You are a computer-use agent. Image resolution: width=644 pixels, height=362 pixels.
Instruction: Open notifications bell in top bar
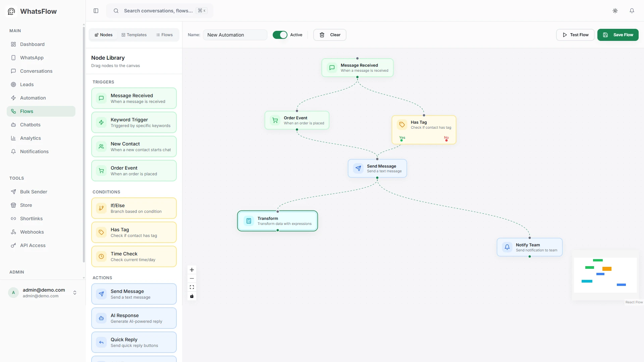point(632,11)
